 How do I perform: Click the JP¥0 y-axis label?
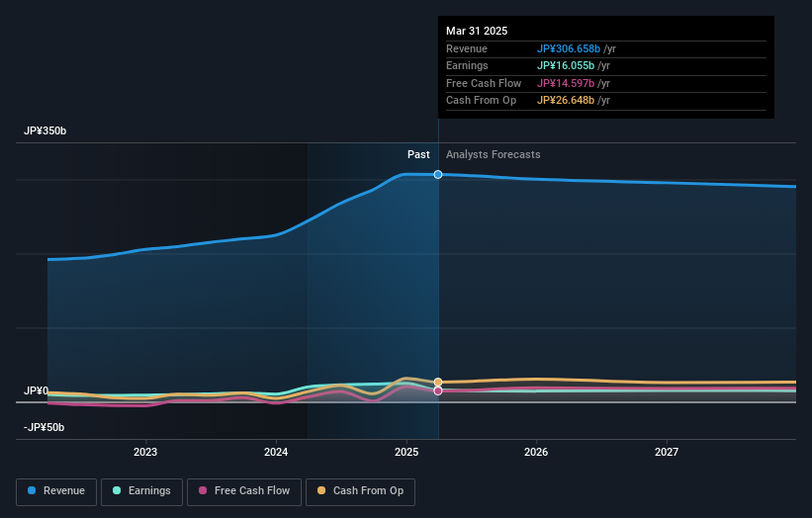36,390
